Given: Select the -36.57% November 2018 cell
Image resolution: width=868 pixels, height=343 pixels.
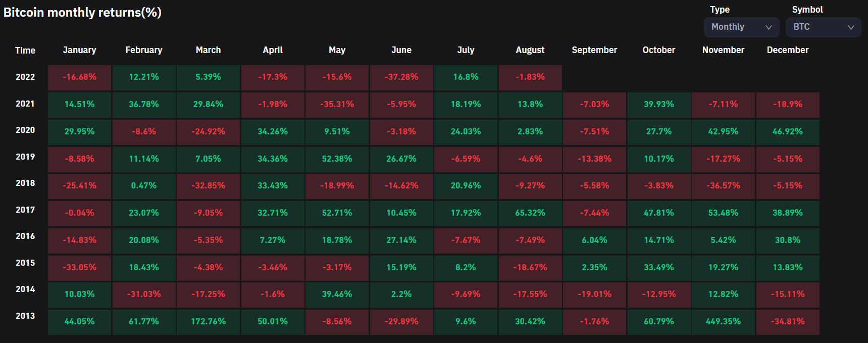Looking at the screenshot, I should (x=723, y=186).
